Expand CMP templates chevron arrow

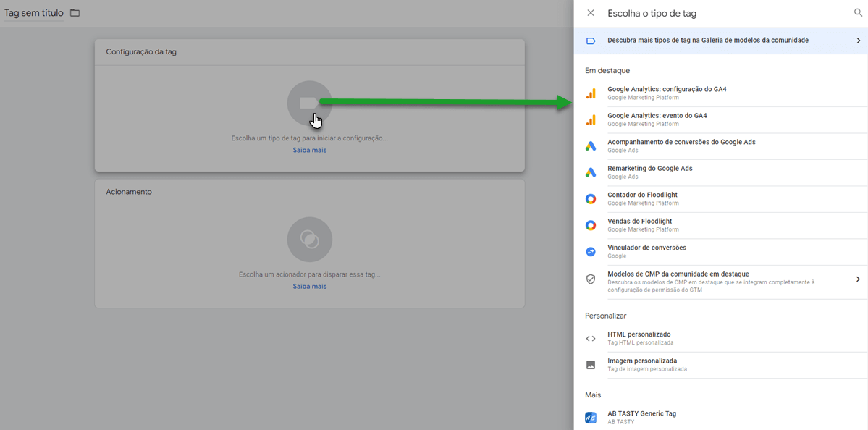pos(858,279)
